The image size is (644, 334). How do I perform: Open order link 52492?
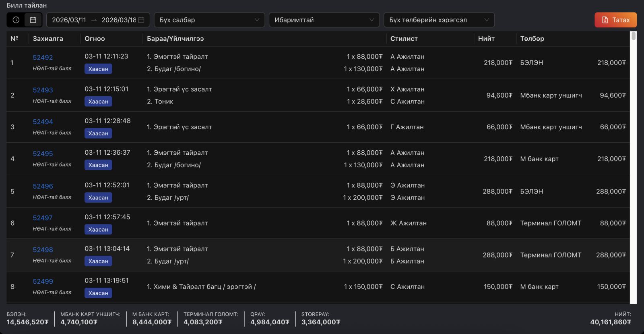coord(43,58)
